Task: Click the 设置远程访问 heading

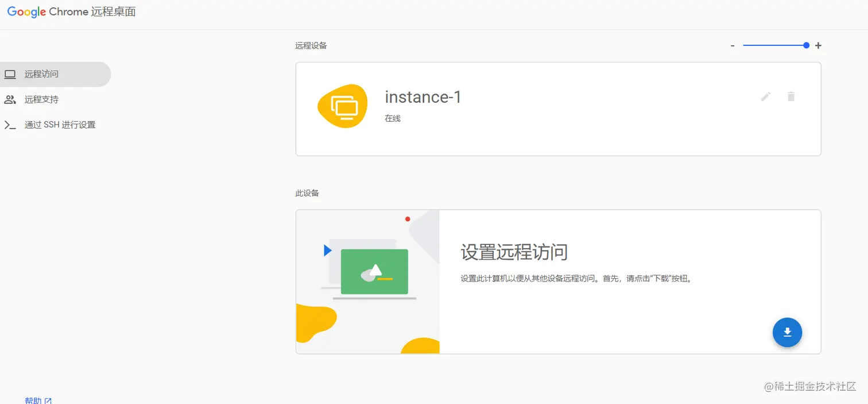Action: tap(514, 252)
